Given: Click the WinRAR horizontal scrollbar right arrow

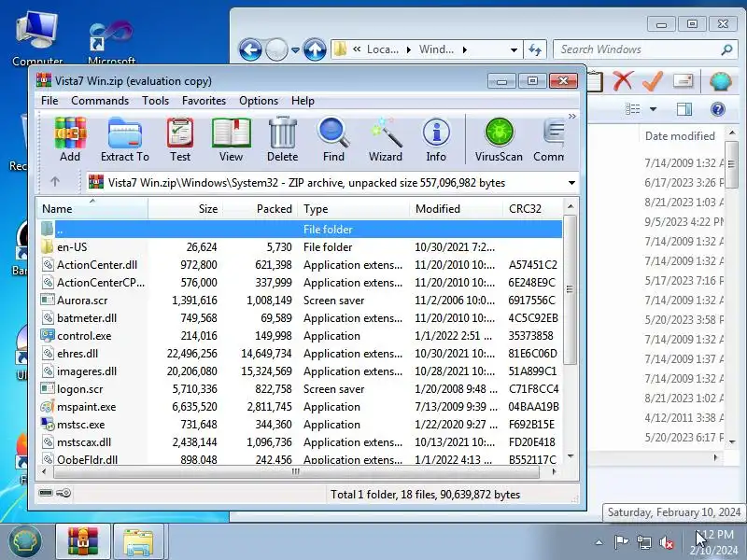Looking at the screenshot, I should (554, 471).
